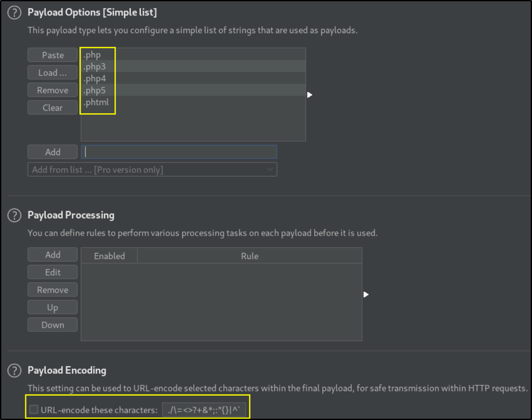Select the .phtml payload entry

pos(193,102)
